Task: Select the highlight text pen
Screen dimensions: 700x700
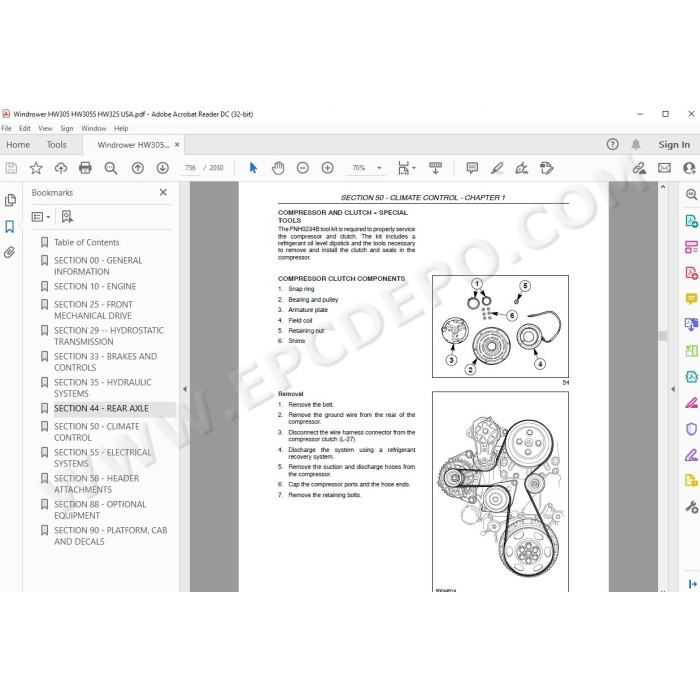Action: point(497,168)
